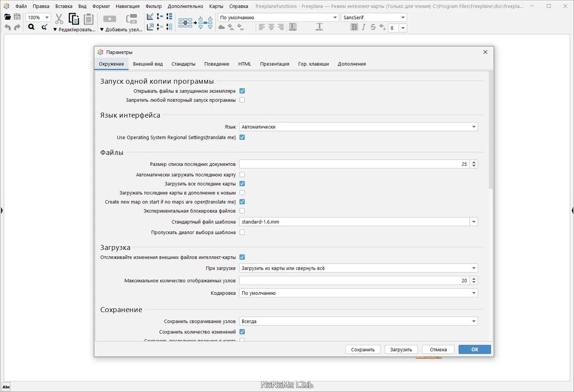Click the highlighted T text icon
The width and height of the screenshot is (574, 392).
(x=292, y=27)
